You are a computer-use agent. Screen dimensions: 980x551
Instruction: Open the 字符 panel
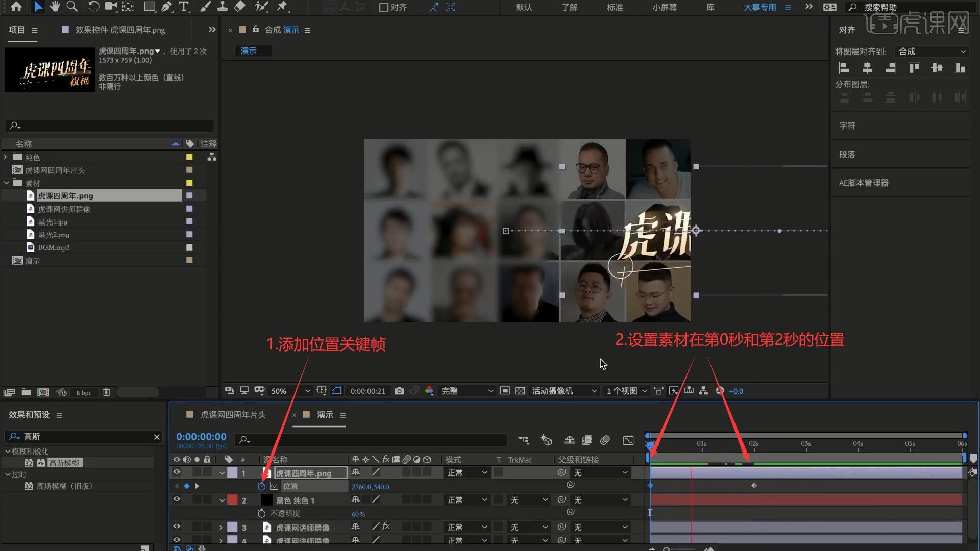click(x=847, y=126)
